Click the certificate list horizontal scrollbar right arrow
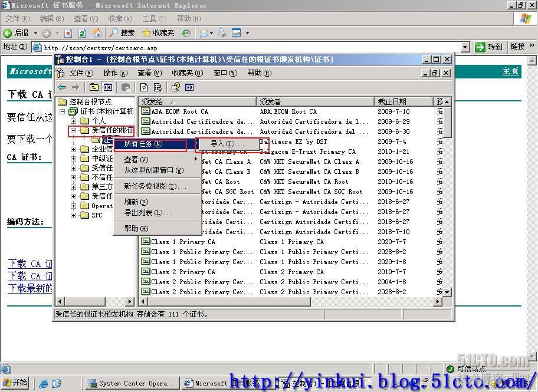This screenshot has height=392, width=538. pos(438,301)
